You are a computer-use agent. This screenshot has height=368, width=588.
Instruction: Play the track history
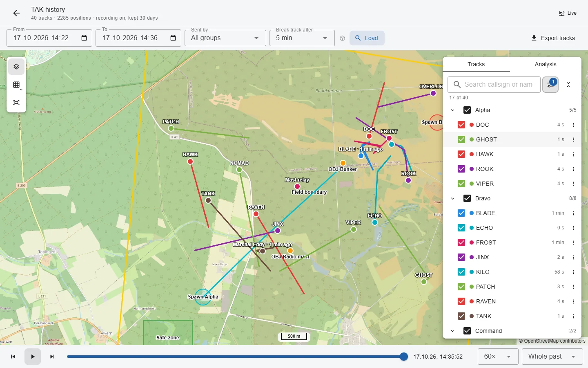[x=33, y=357]
